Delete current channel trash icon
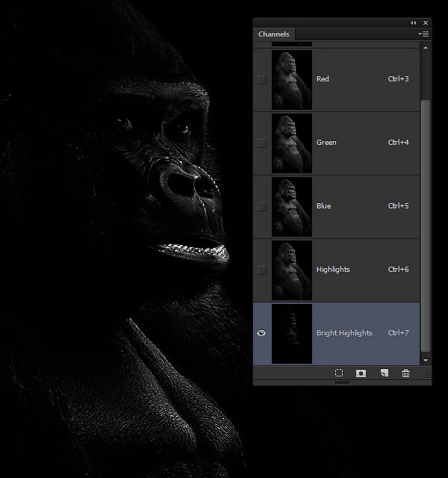The width and height of the screenshot is (448, 478). click(405, 373)
